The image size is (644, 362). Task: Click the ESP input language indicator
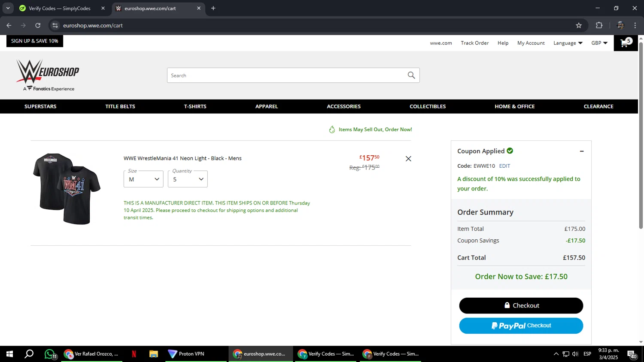[587, 354]
